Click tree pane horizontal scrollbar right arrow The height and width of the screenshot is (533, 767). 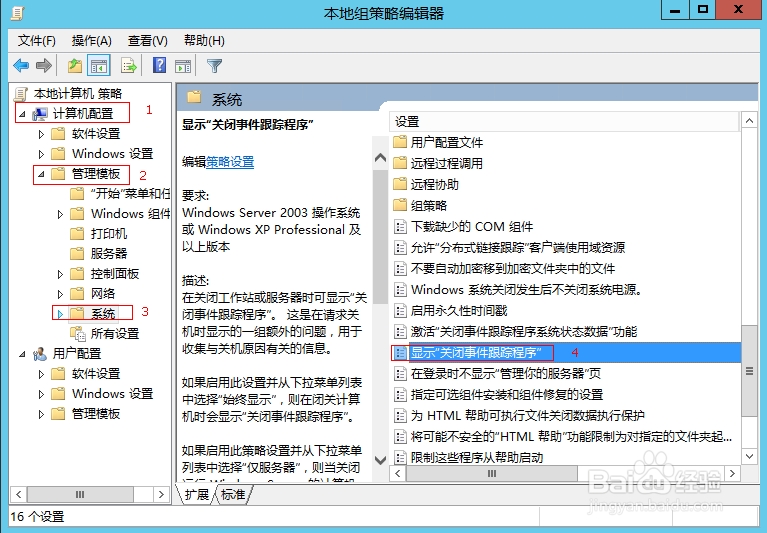[161, 494]
